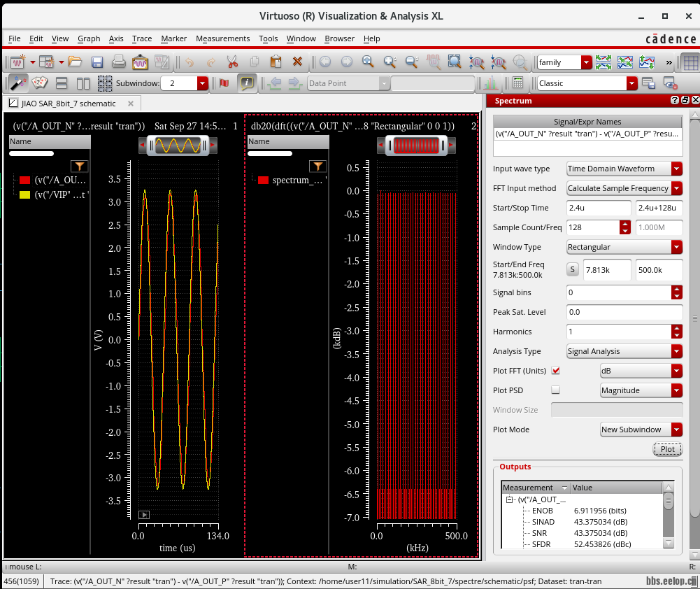
Task: Toggle the info balloon button
Action: (x=246, y=83)
